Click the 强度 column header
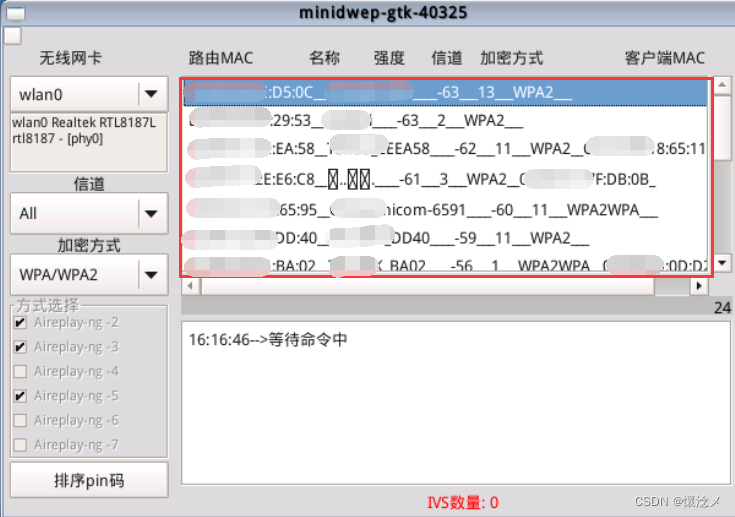735x517 pixels. click(389, 58)
